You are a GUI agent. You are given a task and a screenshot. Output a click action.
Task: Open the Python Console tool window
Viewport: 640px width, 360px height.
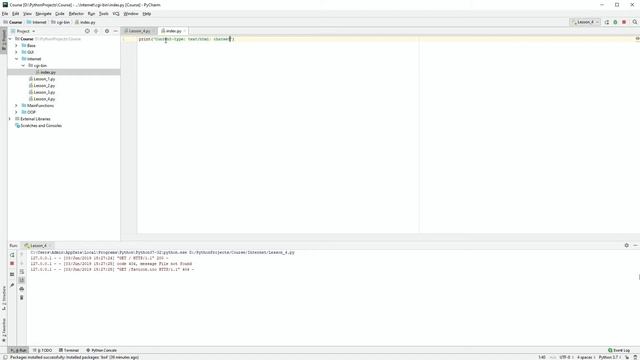pos(102,350)
